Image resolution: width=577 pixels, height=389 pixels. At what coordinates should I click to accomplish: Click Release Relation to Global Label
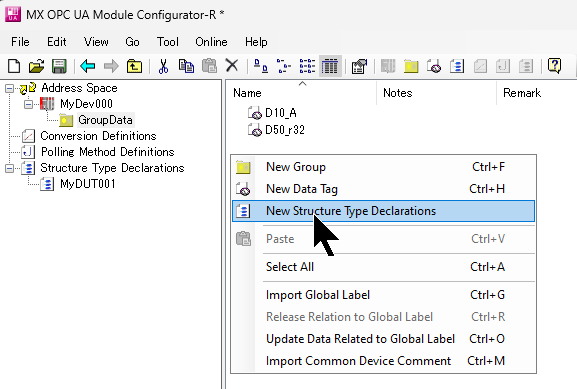click(383, 317)
